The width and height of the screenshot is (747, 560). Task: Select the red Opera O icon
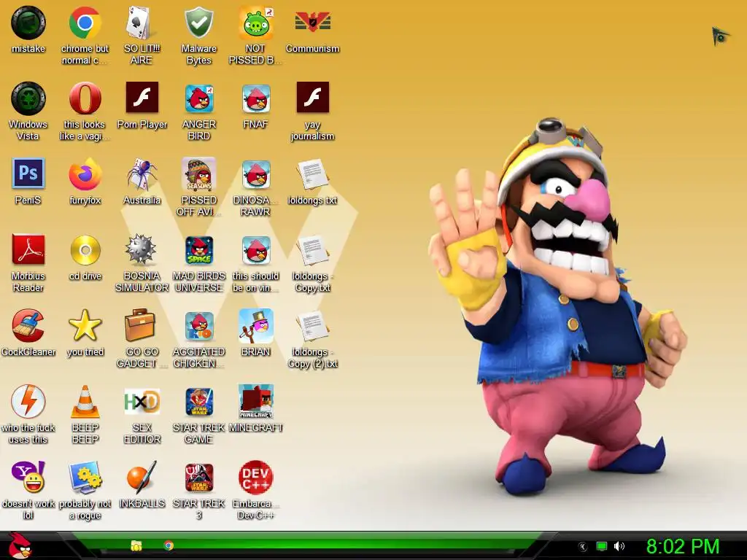click(85, 98)
